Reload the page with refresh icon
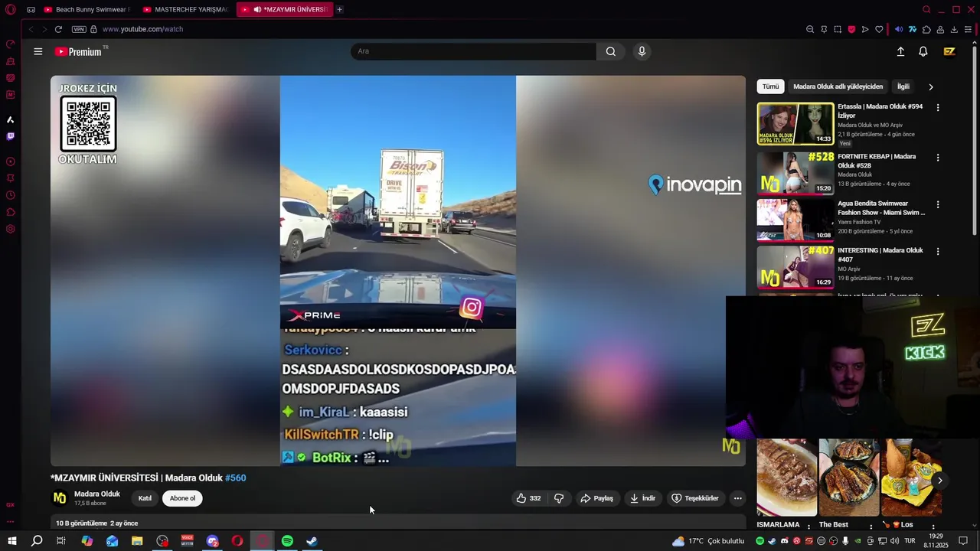The image size is (980, 551). [x=58, y=29]
